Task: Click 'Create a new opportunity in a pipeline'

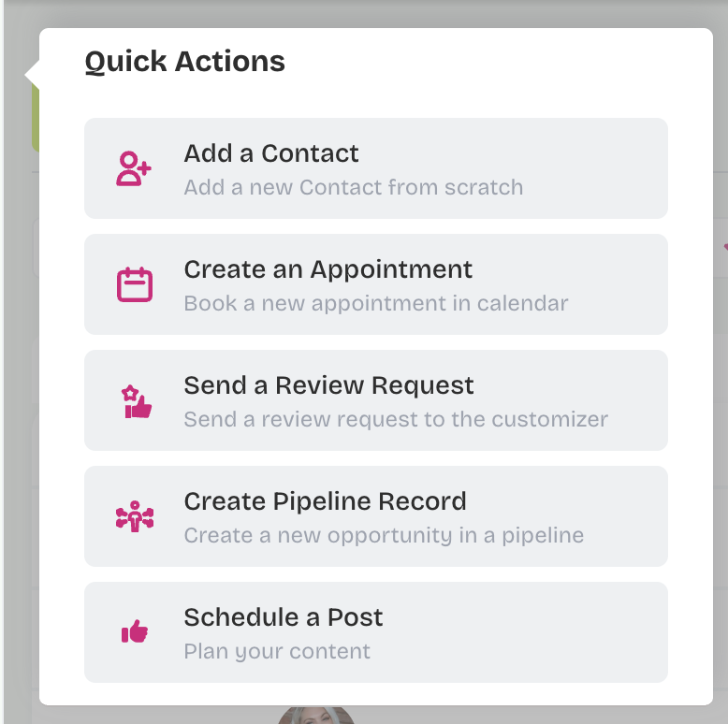Action: point(384,535)
